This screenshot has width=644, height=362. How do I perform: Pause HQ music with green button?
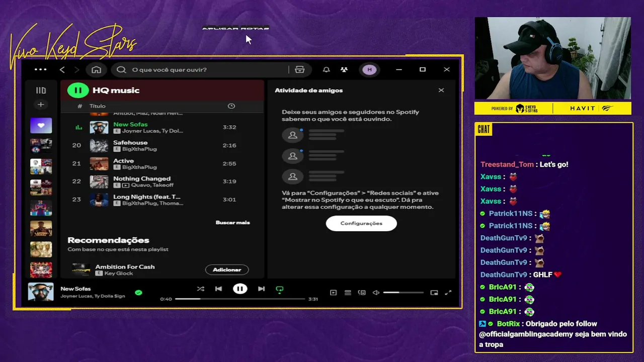pos(78,90)
